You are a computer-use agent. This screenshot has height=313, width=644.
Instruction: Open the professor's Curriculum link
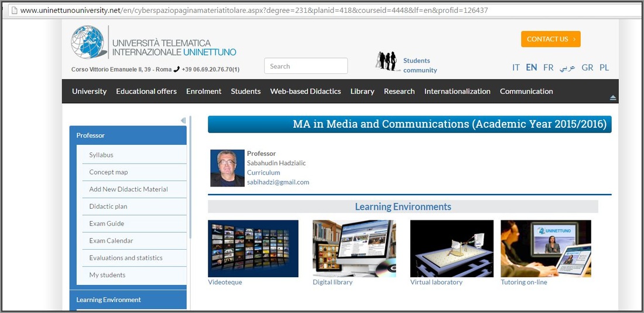(263, 173)
